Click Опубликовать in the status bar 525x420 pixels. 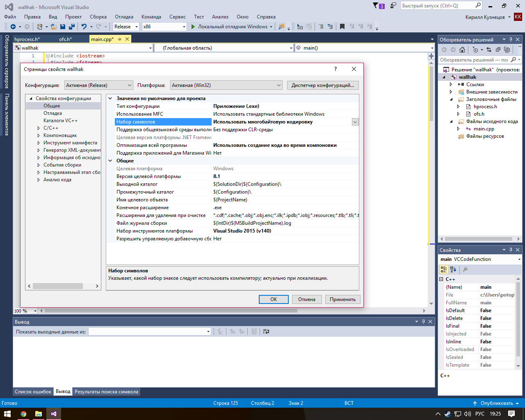point(497,403)
